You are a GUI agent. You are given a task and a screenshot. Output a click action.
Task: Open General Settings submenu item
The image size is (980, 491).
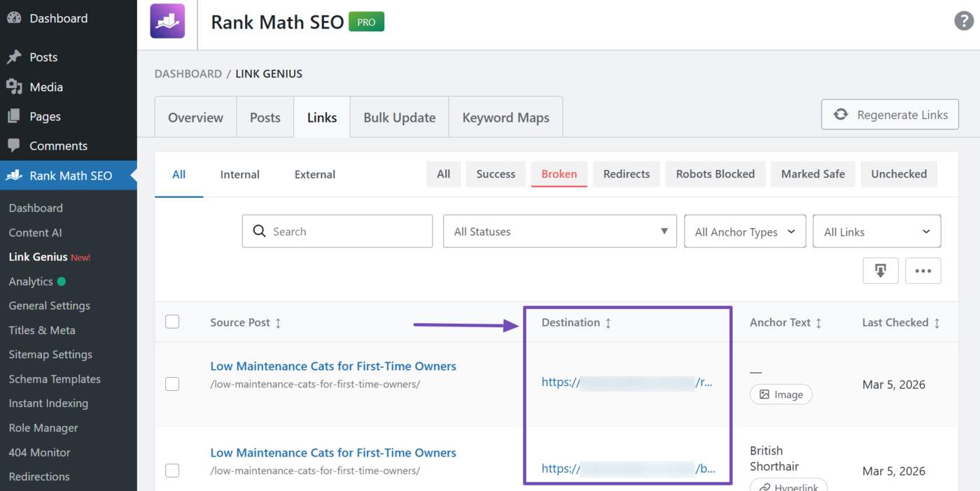click(50, 306)
